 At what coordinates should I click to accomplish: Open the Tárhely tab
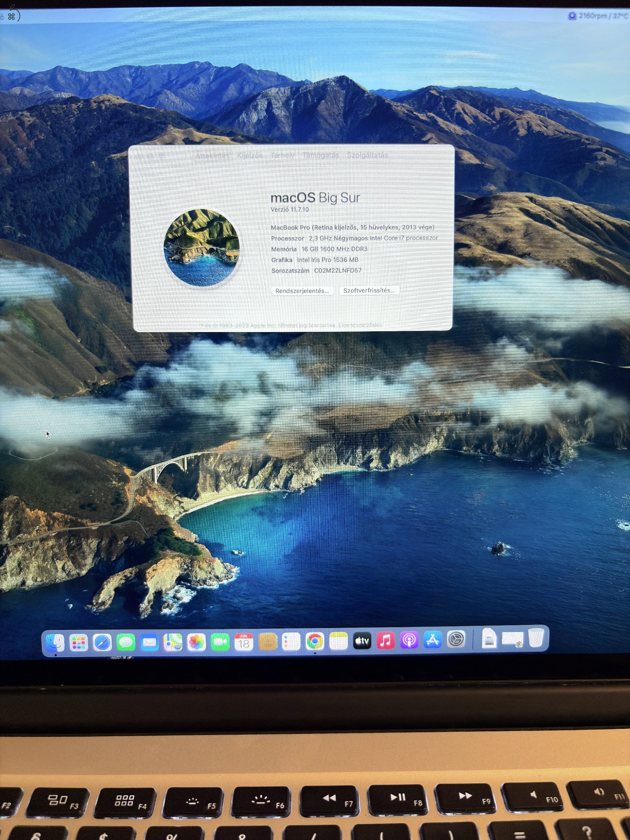pos(283,155)
